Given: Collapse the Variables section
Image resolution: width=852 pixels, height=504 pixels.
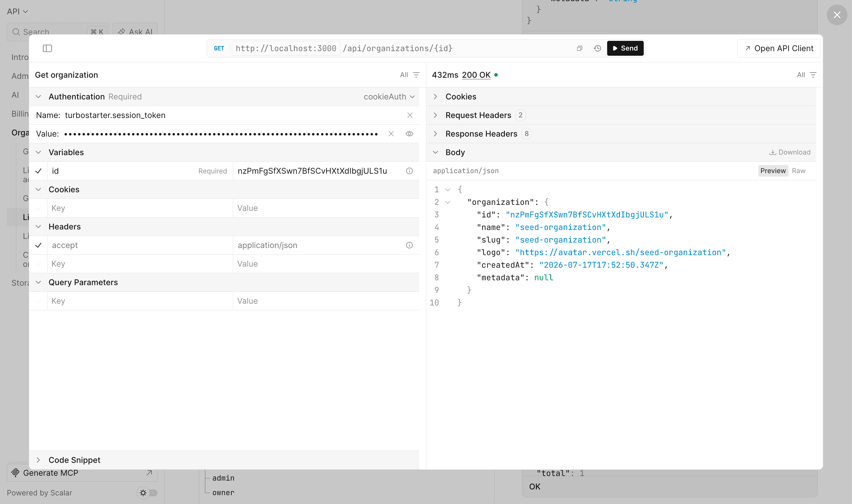Looking at the screenshot, I should click(38, 153).
